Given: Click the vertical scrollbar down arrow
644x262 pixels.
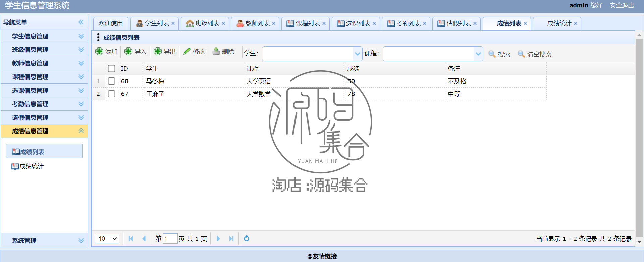Looking at the screenshot, I should point(639,242).
